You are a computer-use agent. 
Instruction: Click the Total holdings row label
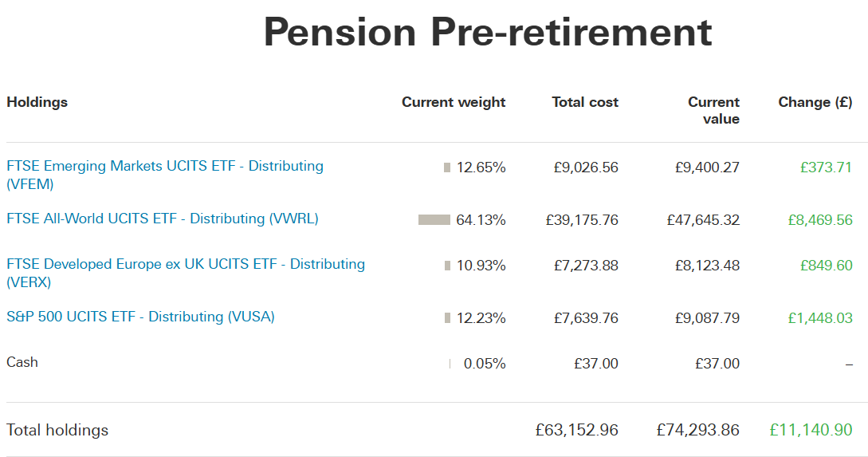tap(57, 430)
